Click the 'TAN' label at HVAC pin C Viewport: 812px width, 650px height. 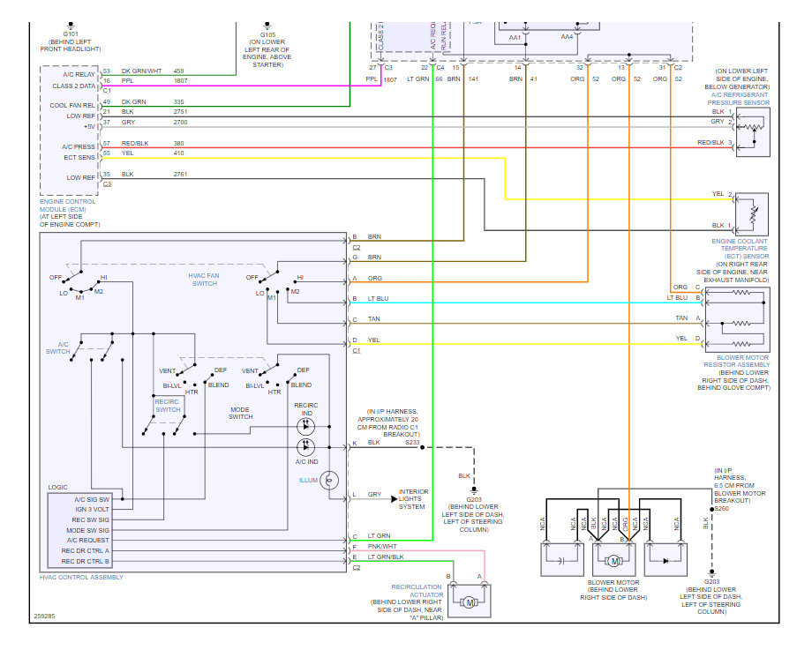[374, 318]
